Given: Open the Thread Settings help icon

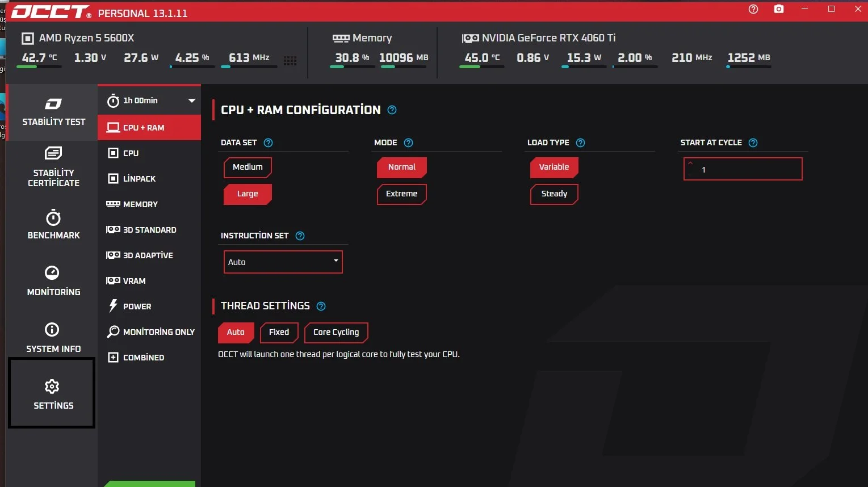Looking at the screenshot, I should pyautogui.click(x=321, y=307).
